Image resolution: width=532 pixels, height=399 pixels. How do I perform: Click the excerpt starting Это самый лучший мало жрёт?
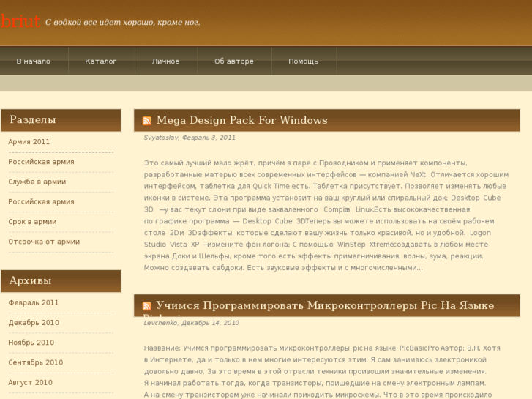point(326,215)
